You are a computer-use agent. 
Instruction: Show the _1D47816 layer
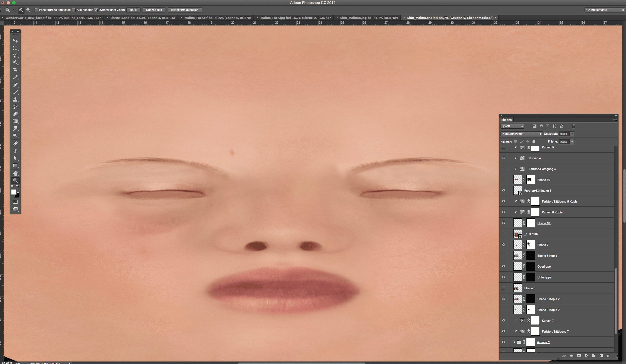504,234
